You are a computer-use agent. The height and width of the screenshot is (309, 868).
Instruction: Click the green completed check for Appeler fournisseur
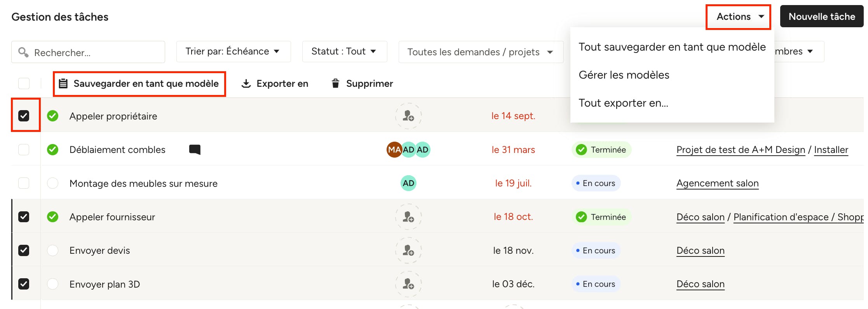coord(52,217)
